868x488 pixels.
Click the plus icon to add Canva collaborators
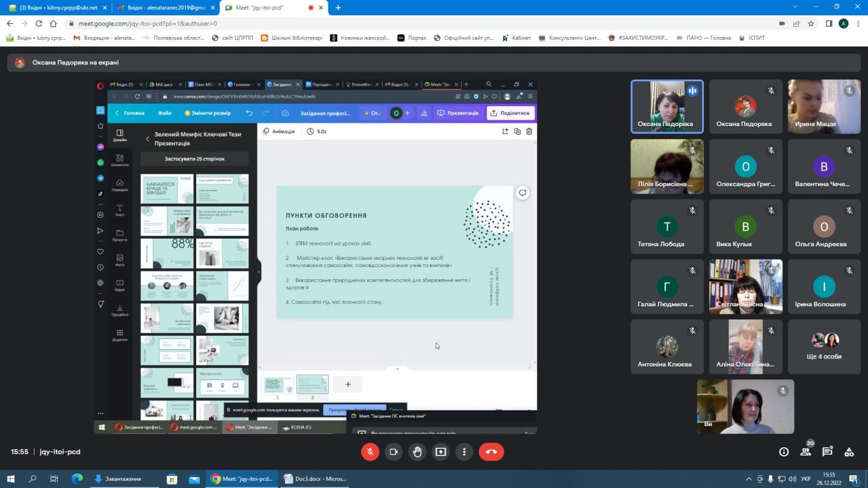[x=408, y=113]
